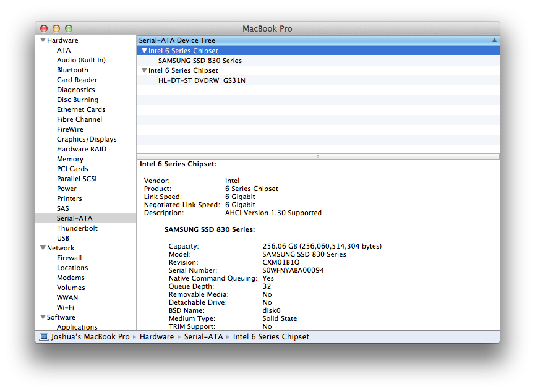Select USB in the Hardware list
The width and height of the screenshot is (535, 392).
tap(63, 238)
